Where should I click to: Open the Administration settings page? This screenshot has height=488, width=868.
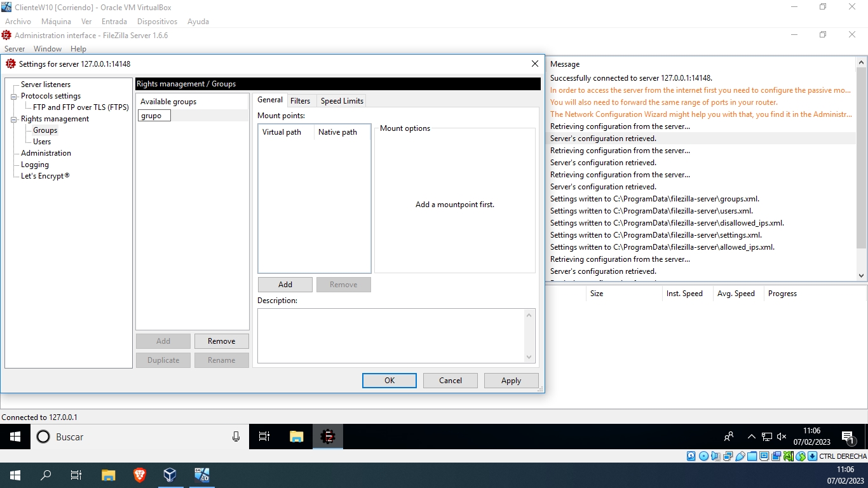coord(46,153)
